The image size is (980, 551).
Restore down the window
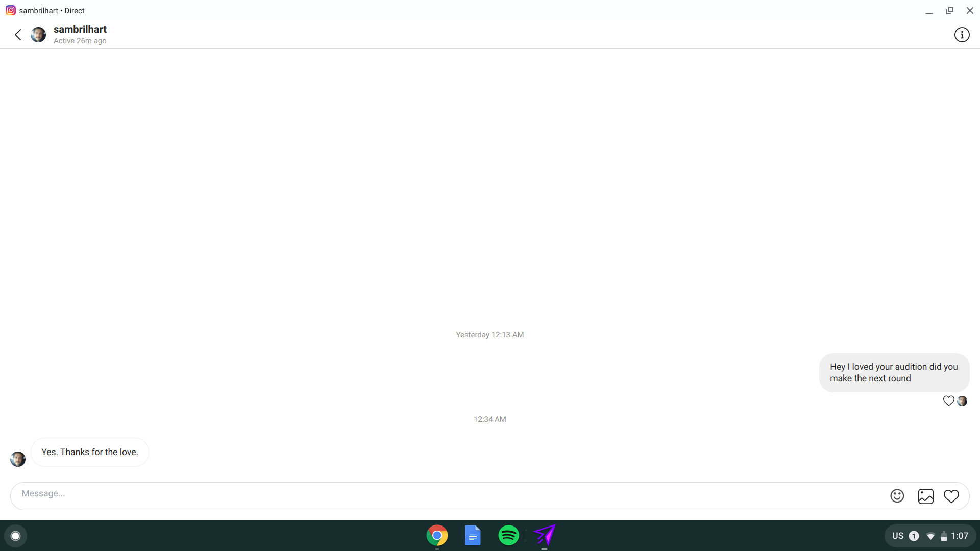(949, 10)
